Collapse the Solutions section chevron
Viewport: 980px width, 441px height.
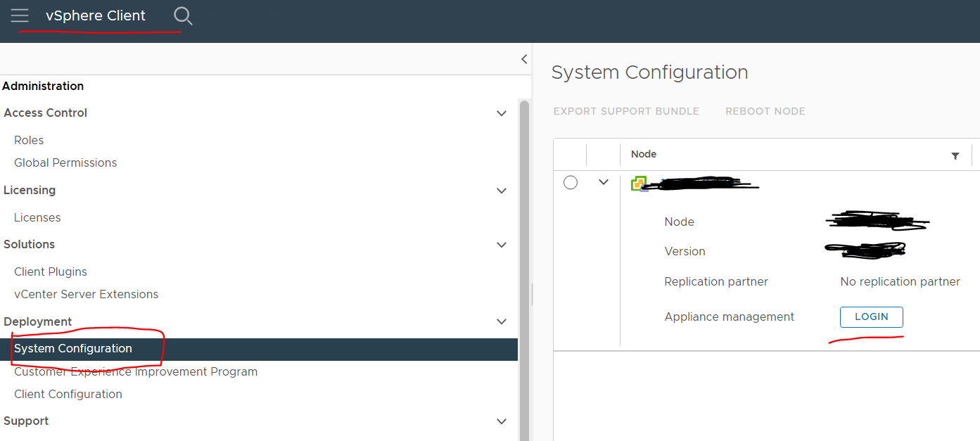click(x=501, y=245)
